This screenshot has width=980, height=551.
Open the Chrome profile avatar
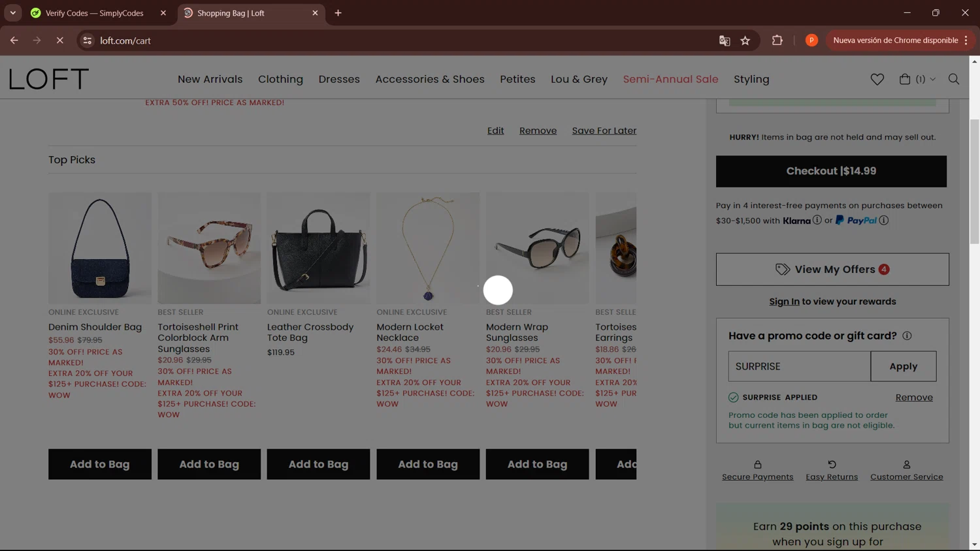(x=811, y=40)
